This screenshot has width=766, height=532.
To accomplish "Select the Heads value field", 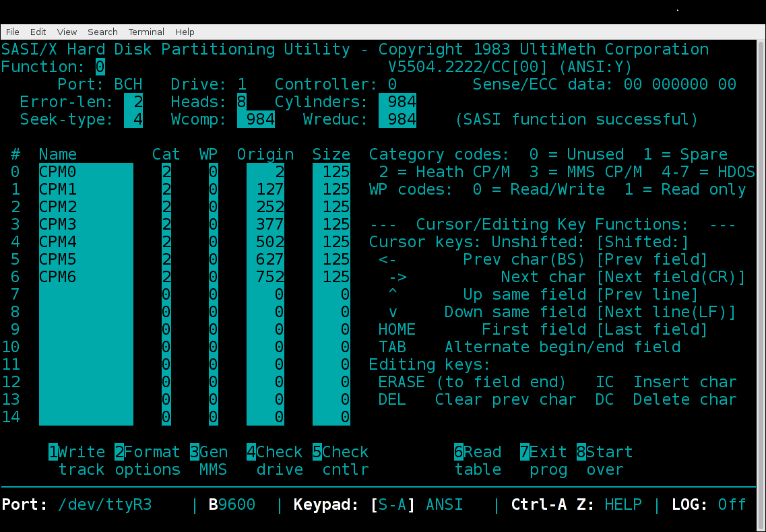I will [241, 102].
